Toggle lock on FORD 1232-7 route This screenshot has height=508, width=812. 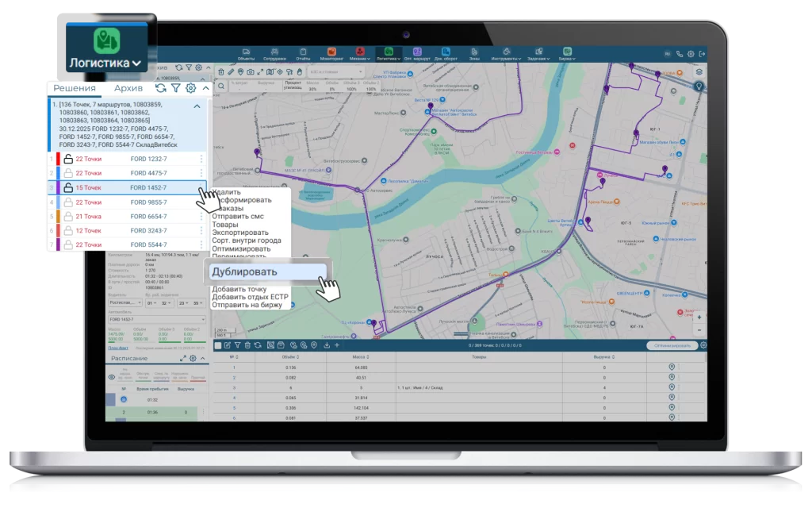[x=68, y=159]
